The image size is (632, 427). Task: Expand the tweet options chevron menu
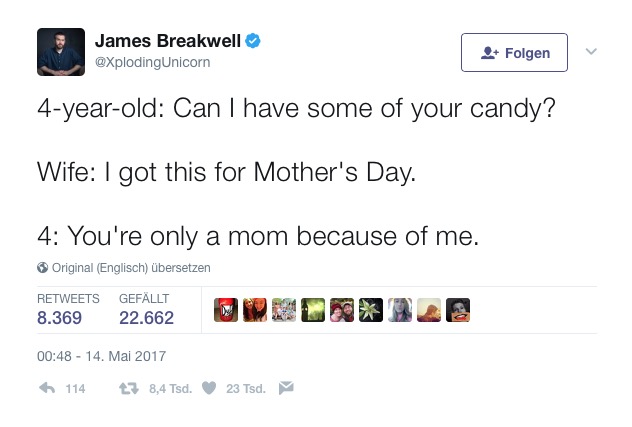[x=591, y=52]
